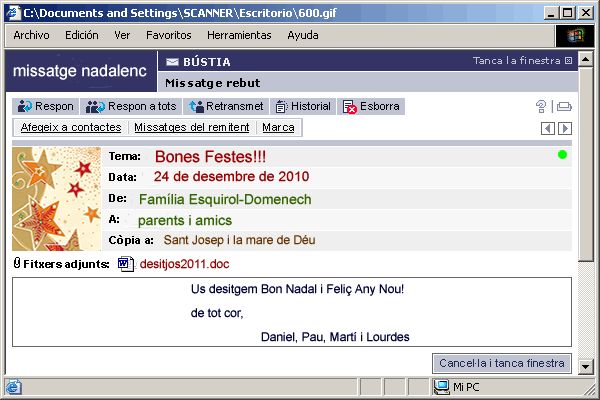600x400 pixels.
Task: Open the Favoritos menu
Action: pyautogui.click(x=169, y=35)
